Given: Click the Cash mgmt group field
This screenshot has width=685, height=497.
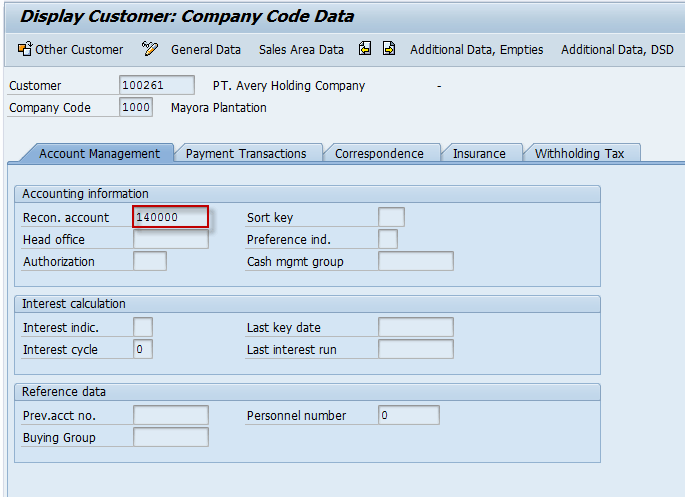Looking at the screenshot, I should (416, 261).
